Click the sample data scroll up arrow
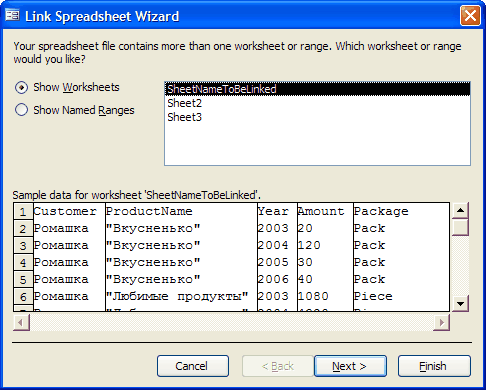Viewport: 486px width, 390px height. click(460, 210)
